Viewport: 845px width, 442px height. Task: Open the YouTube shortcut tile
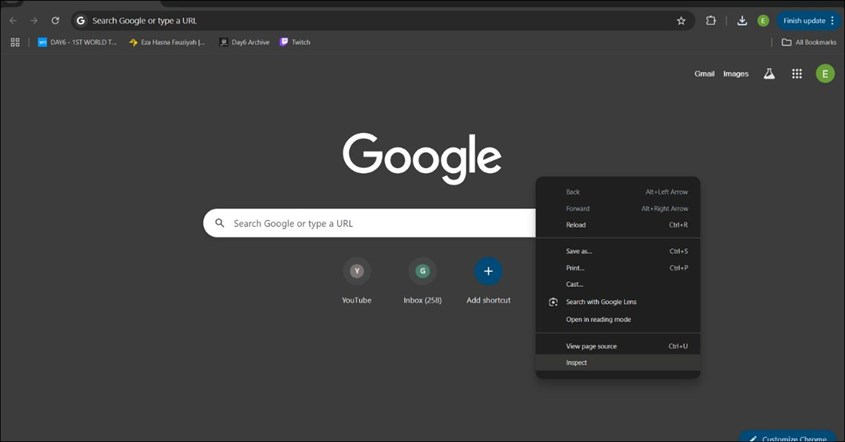coord(357,281)
